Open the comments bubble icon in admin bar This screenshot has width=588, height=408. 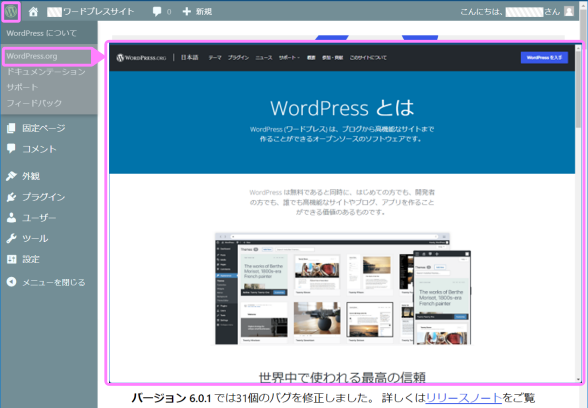point(157,12)
